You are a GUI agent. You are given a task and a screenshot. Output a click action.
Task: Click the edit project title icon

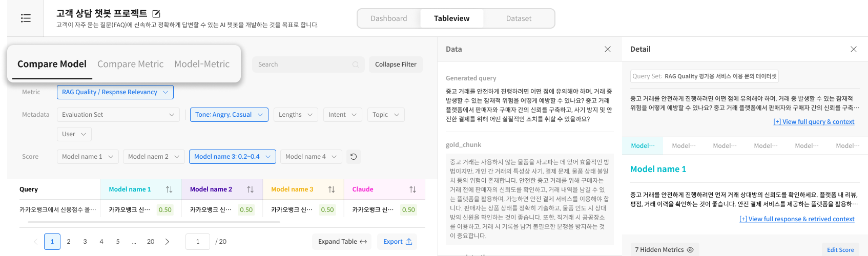(x=157, y=14)
